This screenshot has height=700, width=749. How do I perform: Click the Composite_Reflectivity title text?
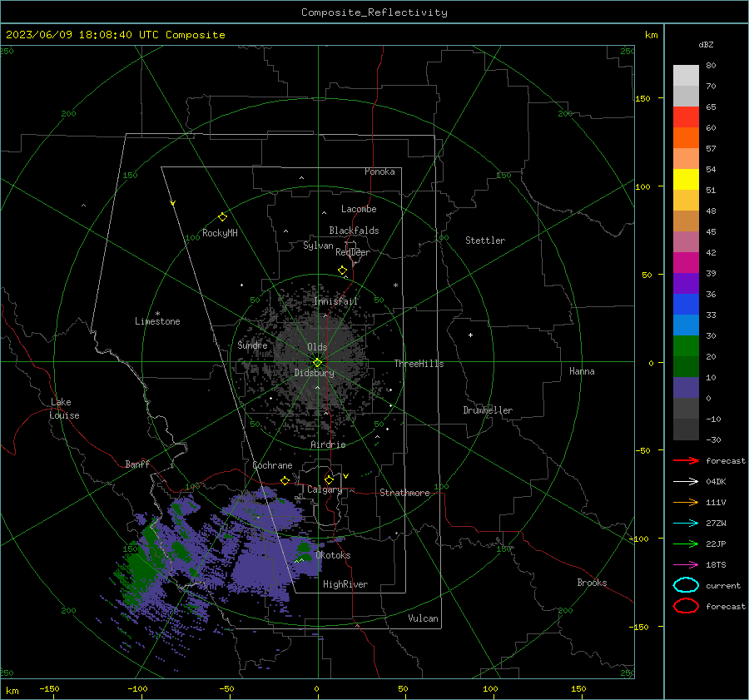click(x=374, y=12)
